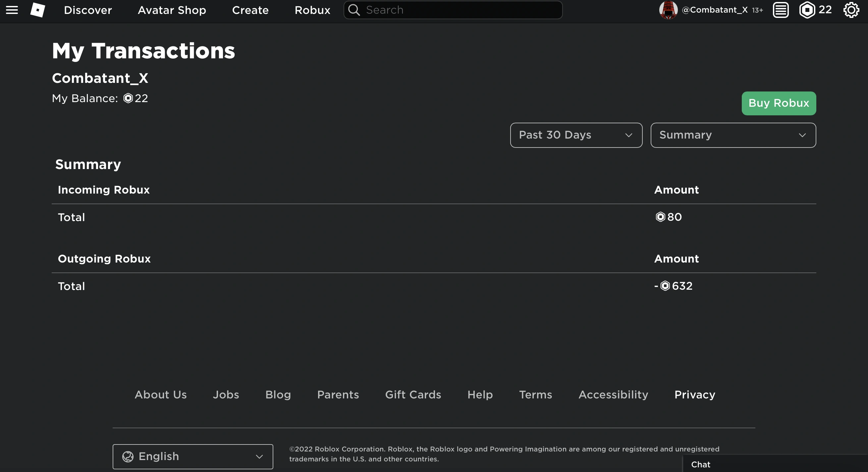Open the Past 30 Days date filter
This screenshot has height=472, width=868.
click(575, 135)
